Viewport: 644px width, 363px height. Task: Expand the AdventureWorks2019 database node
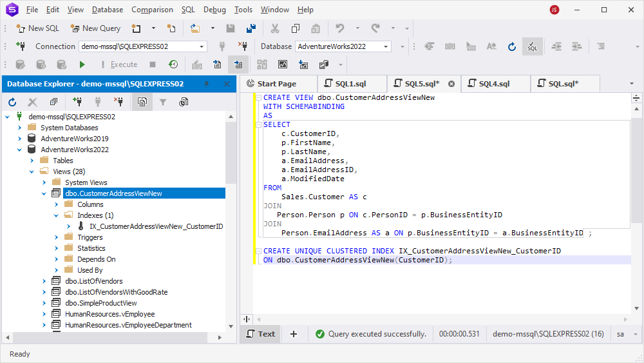(20, 139)
